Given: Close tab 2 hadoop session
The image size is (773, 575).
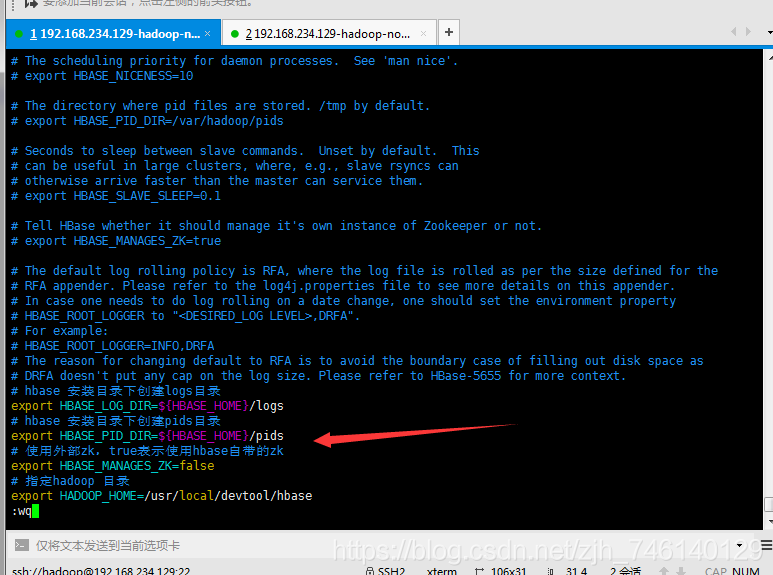Looking at the screenshot, I should coord(423,34).
